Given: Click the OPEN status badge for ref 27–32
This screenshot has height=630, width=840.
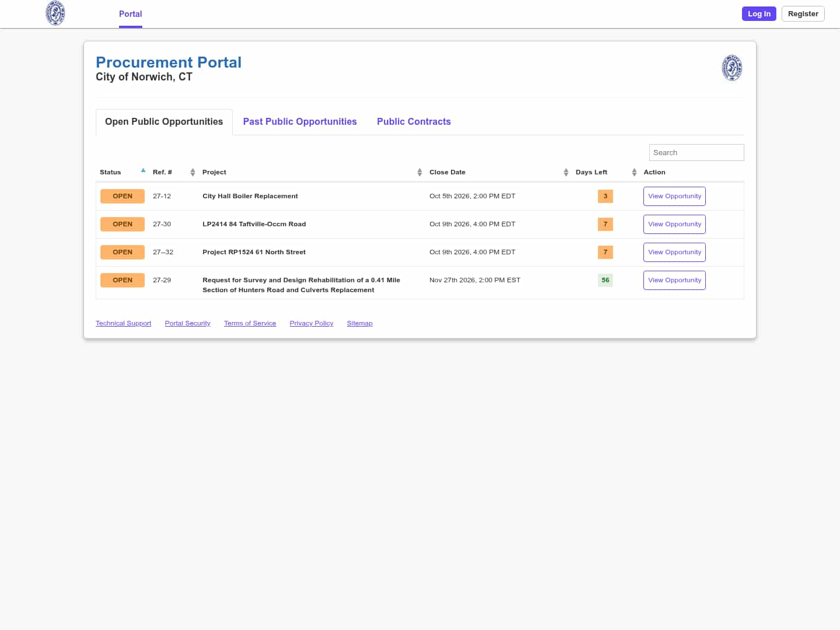Looking at the screenshot, I should tap(123, 253).
